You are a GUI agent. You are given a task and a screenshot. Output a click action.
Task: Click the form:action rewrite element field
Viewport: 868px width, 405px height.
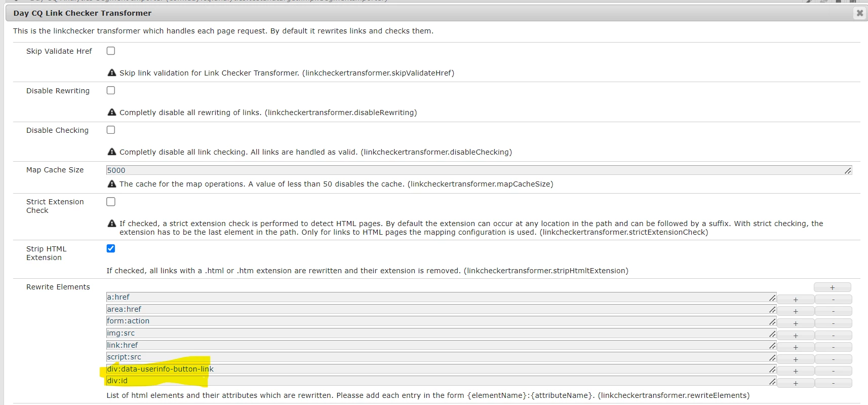(x=441, y=321)
